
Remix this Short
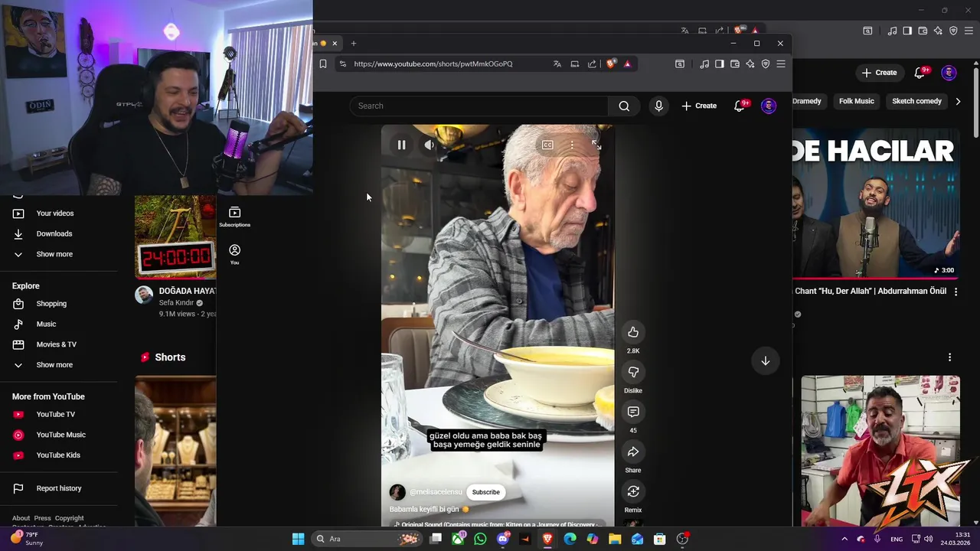(x=633, y=491)
